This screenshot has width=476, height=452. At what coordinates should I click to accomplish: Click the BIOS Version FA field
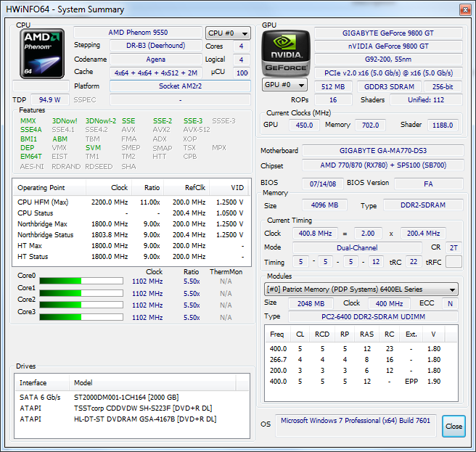tap(429, 184)
